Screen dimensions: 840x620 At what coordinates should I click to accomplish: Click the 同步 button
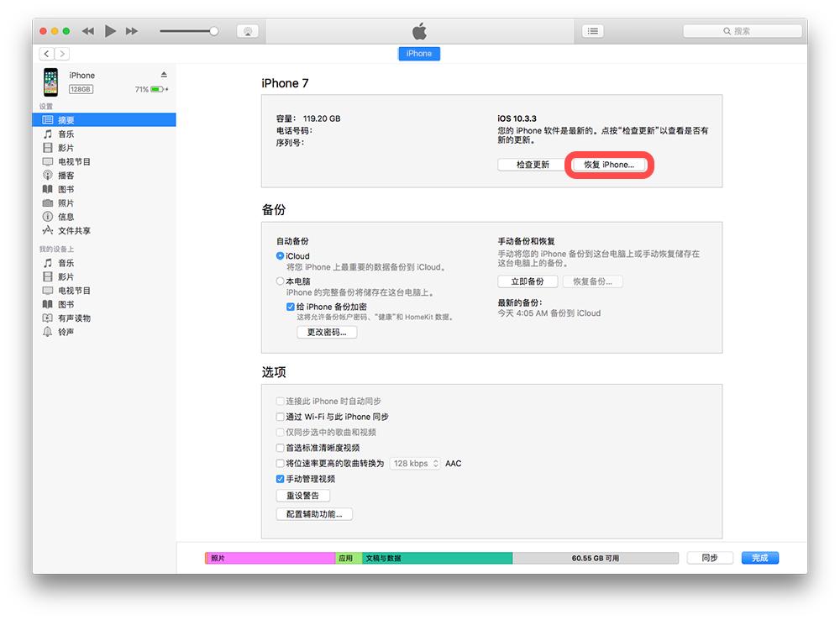click(x=710, y=559)
